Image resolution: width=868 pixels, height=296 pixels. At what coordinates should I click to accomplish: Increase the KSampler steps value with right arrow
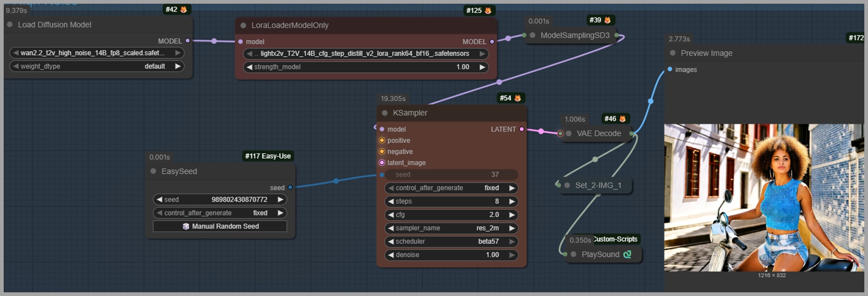[x=512, y=201]
